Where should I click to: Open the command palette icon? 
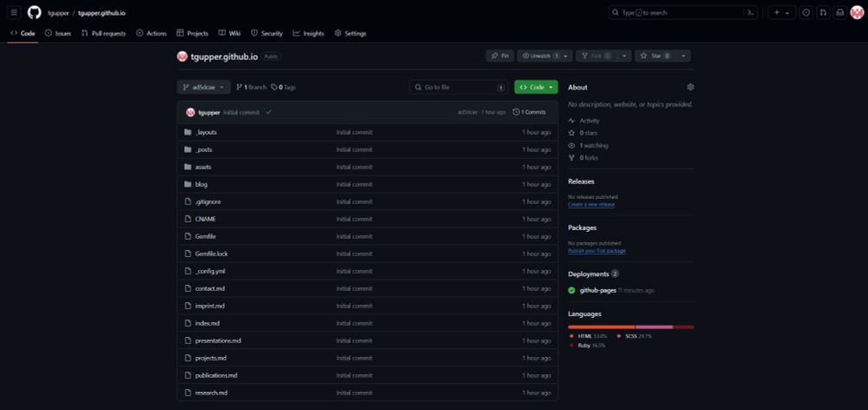pyautogui.click(x=751, y=12)
